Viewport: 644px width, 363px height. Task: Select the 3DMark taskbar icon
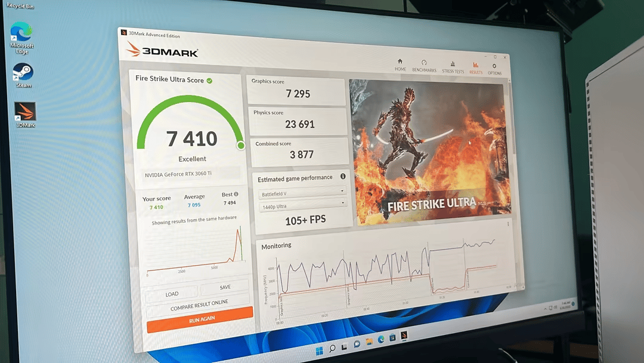tap(404, 335)
